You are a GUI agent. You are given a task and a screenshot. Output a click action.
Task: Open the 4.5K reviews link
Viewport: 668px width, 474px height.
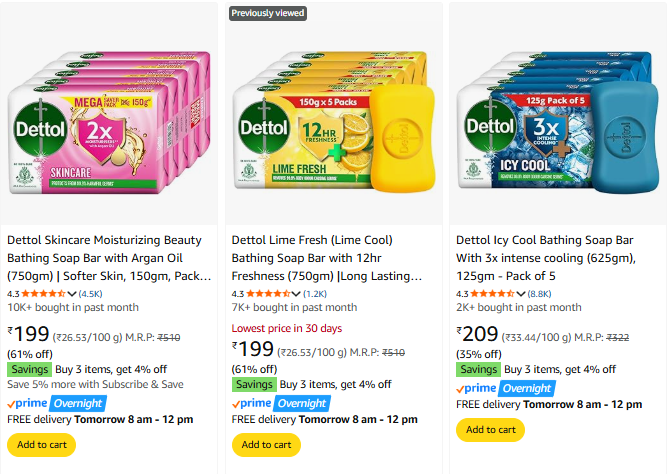(x=90, y=294)
